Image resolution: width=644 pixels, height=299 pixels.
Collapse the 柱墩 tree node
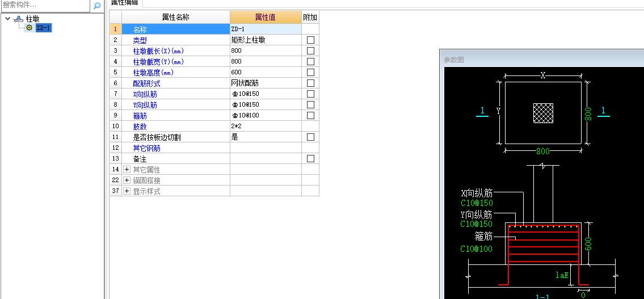(x=7, y=19)
